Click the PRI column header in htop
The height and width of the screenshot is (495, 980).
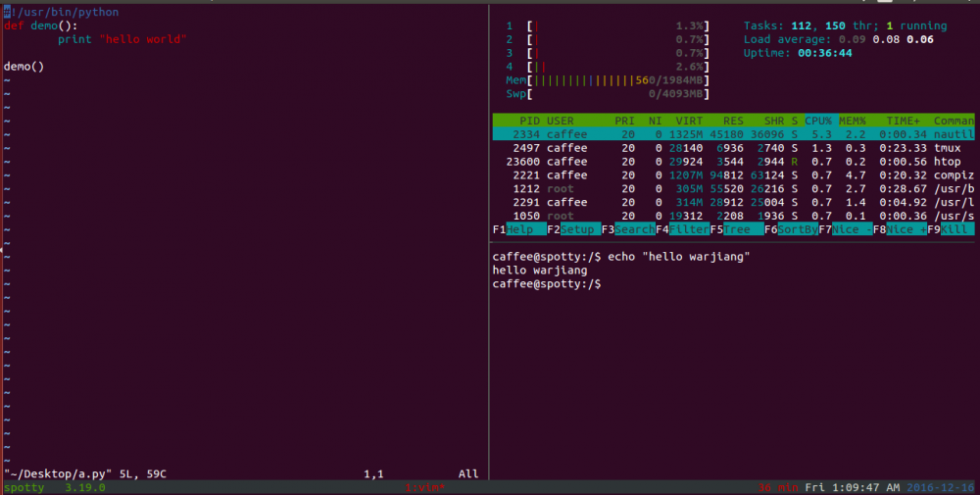point(624,121)
